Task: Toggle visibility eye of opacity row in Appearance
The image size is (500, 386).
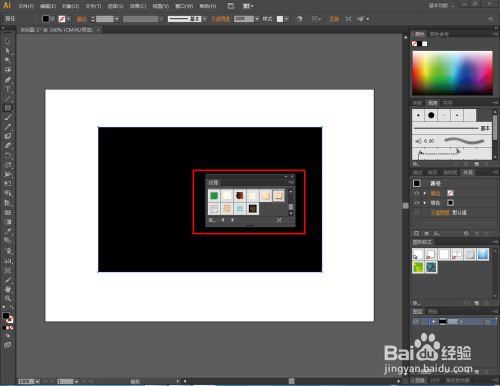Action: (x=417, y=212)
